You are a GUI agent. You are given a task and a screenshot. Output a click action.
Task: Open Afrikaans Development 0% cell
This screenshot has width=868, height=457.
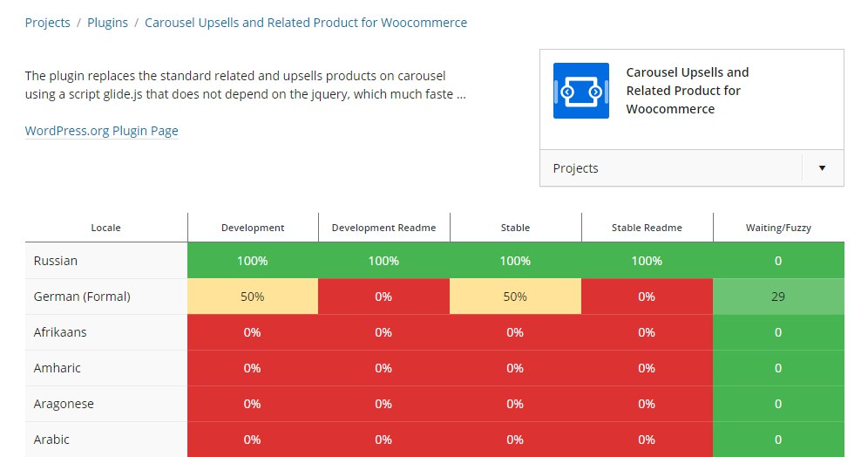(x=253, y=332)
